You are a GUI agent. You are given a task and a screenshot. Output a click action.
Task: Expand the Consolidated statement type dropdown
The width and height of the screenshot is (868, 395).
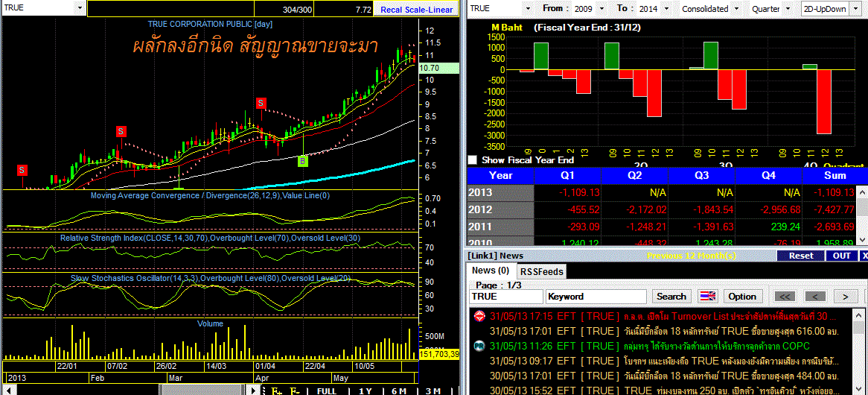[x=736, y=8]
